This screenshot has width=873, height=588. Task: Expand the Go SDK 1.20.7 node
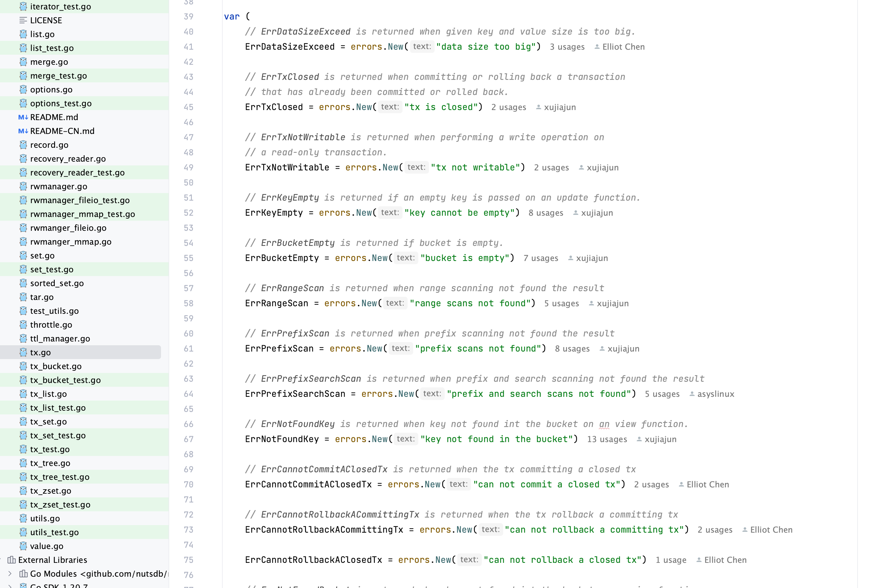click(x=9, y=586)
